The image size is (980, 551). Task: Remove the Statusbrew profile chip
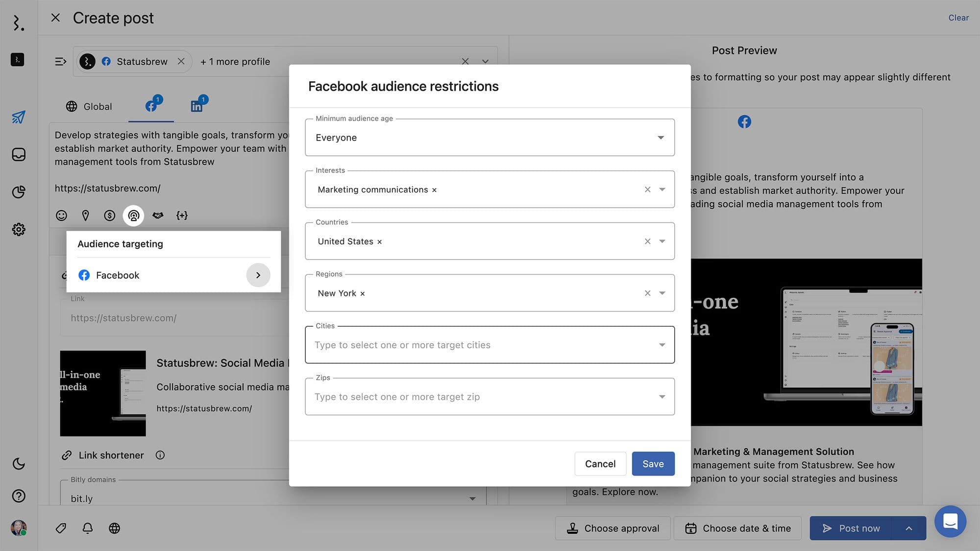point(181,61)
